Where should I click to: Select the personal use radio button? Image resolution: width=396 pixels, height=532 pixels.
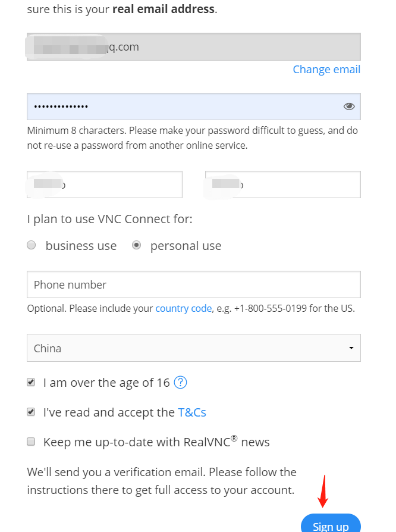coord(137,245)
